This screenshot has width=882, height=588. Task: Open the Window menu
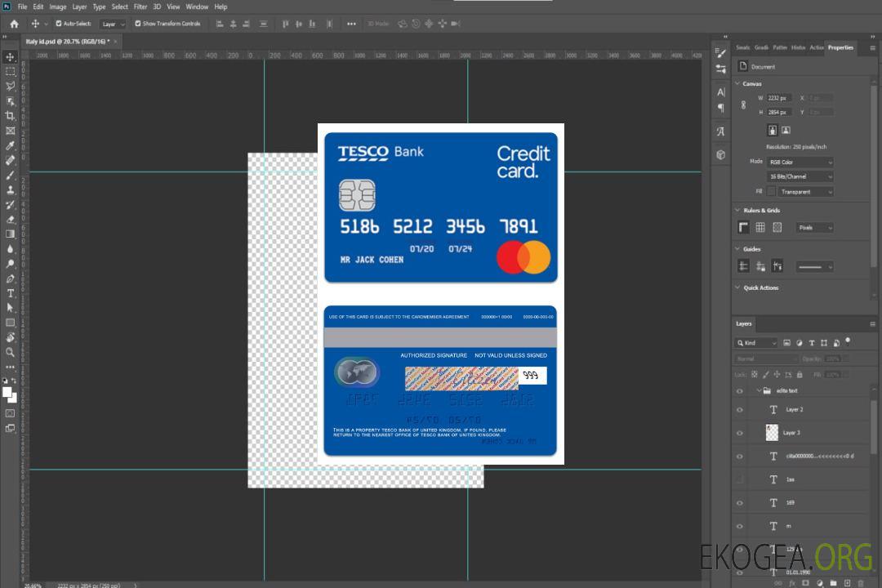point(197,7)
